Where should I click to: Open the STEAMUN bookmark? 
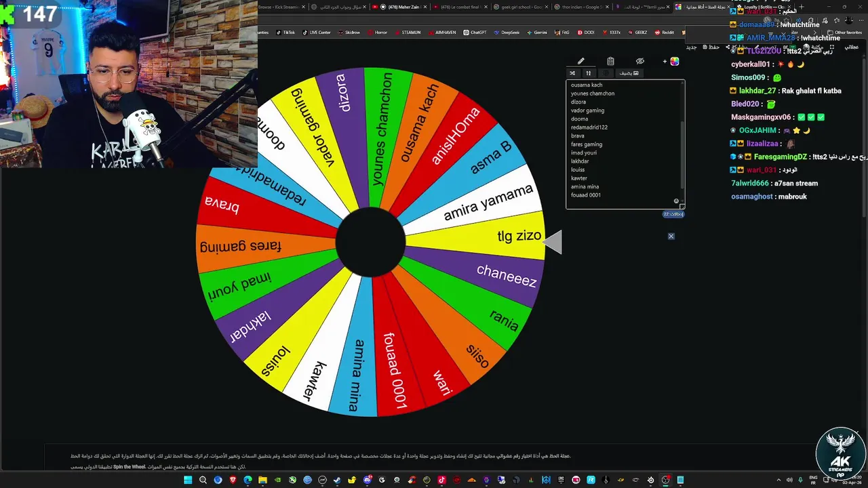click(408, 33)
